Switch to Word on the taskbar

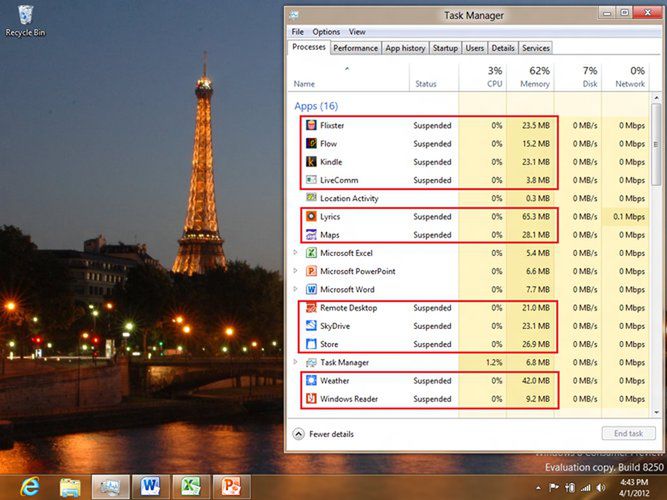[x=151, y=488]
